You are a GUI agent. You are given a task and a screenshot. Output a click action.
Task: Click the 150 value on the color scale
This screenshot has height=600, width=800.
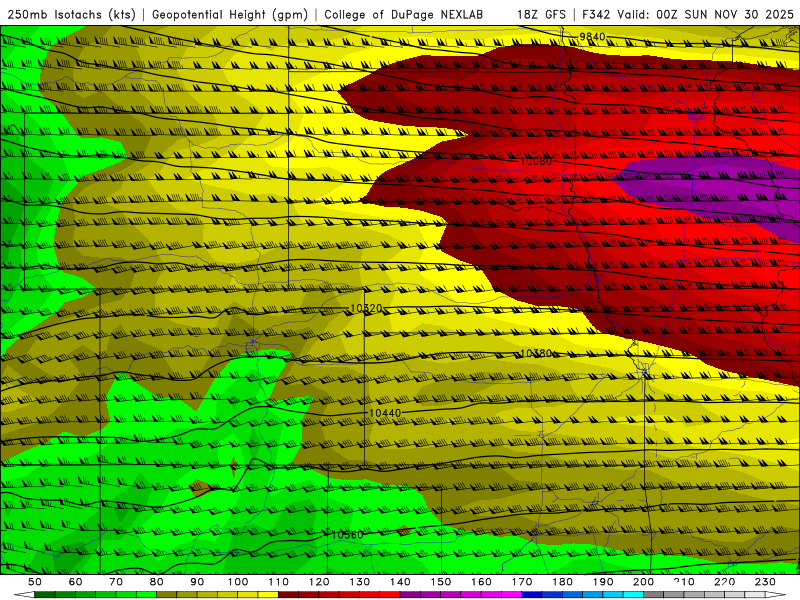[x=441, y=582]
